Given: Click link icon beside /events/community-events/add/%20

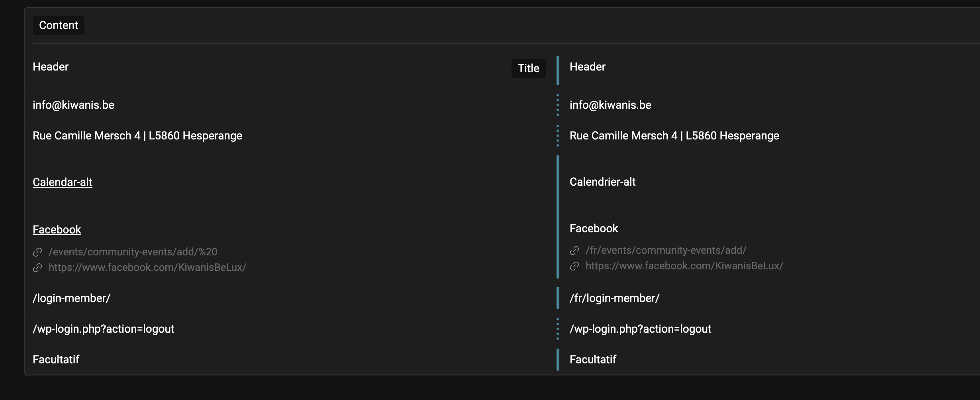Looking at the screenshot, I should (x=37, y=252).
